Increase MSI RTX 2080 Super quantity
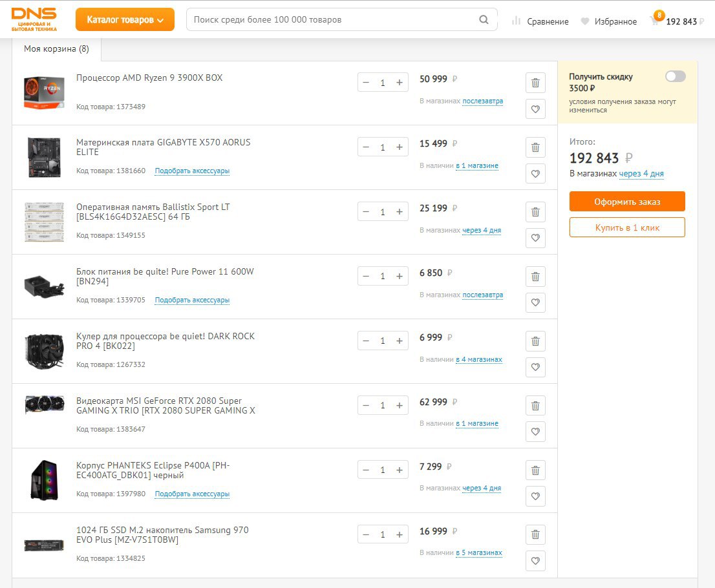 [400, 406]
